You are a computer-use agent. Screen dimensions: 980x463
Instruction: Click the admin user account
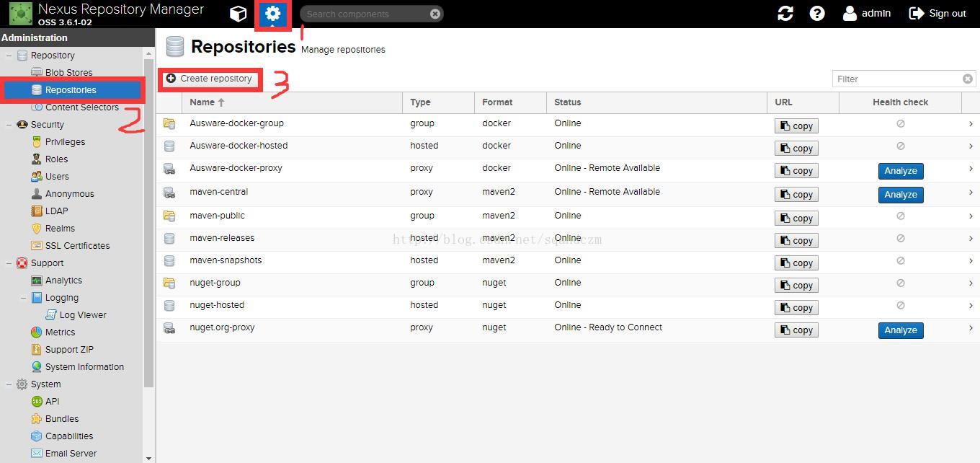click(867, 14)
